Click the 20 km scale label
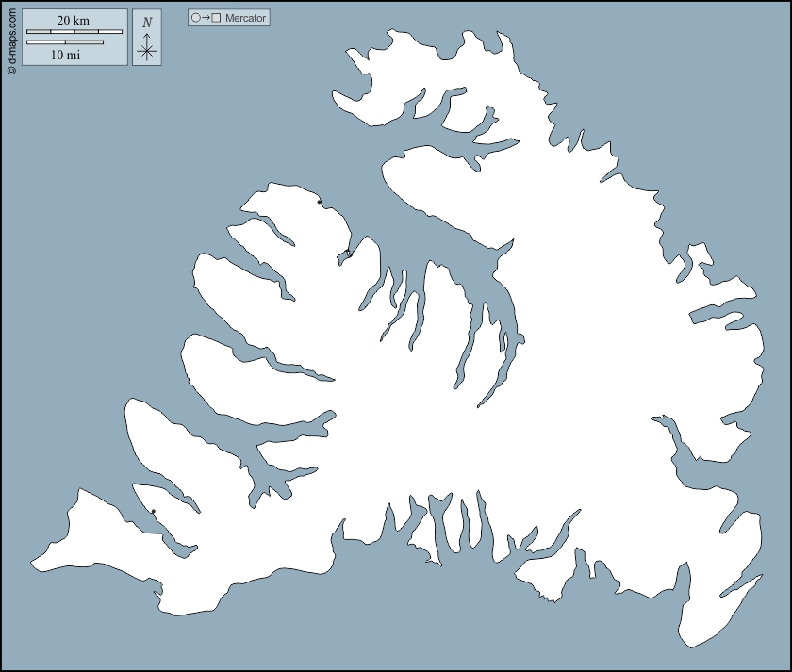This screenshot has height=672, width=792. tap(74, 21)
